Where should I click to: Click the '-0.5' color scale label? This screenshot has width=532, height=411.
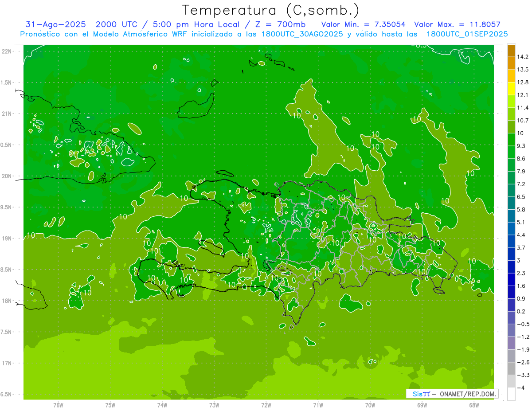pos(523,324)
